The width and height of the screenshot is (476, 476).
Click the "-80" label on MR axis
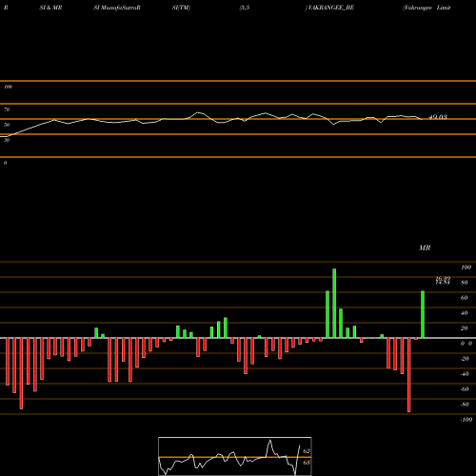point(465,405)
